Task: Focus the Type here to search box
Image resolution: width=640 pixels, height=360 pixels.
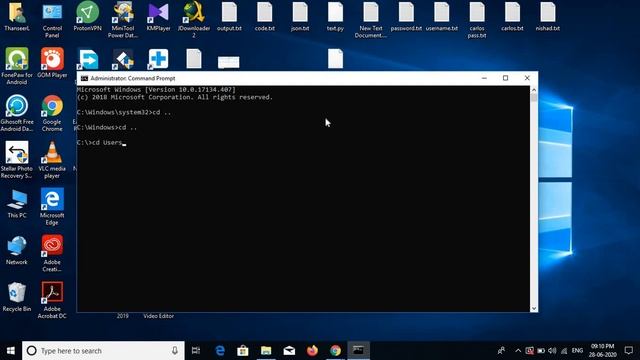Action: tap(103, 351)
